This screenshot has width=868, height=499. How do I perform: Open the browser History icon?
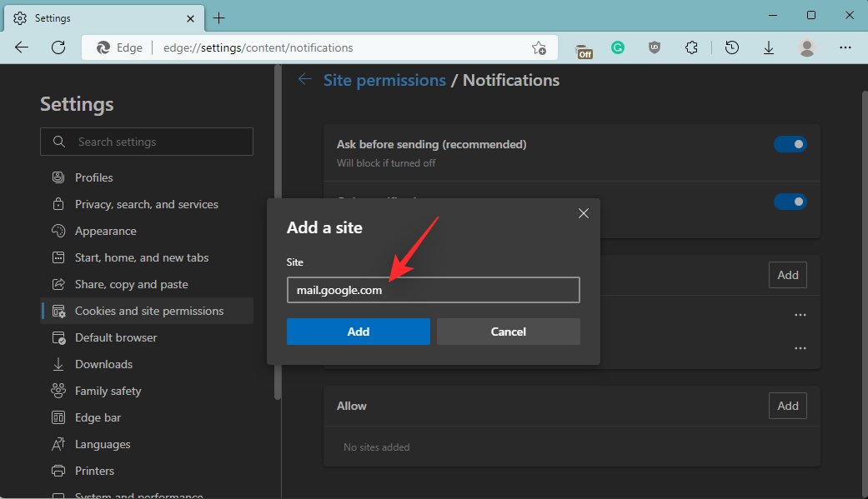pyautogui.click(x=731, y=48)
